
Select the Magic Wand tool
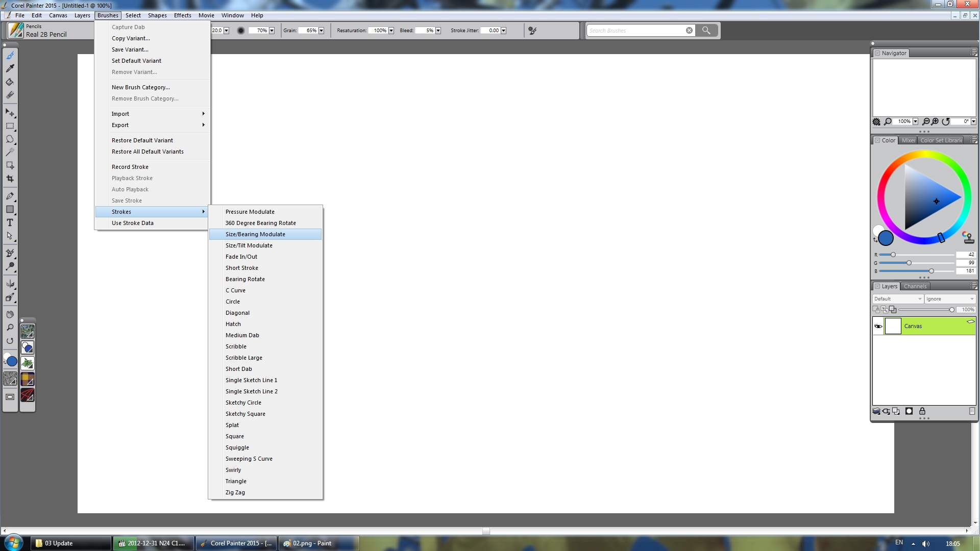(x=10, y=152)
